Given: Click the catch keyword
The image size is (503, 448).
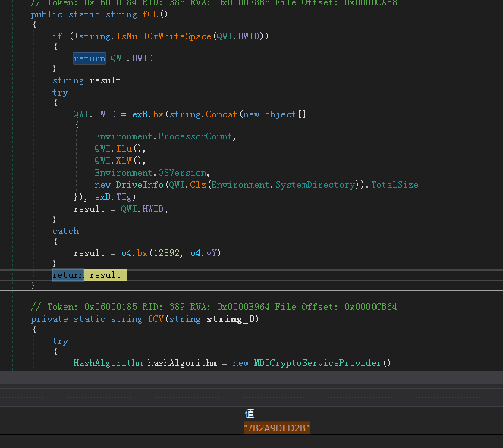Looking at the screenshot, I should (x=65, y=231).
